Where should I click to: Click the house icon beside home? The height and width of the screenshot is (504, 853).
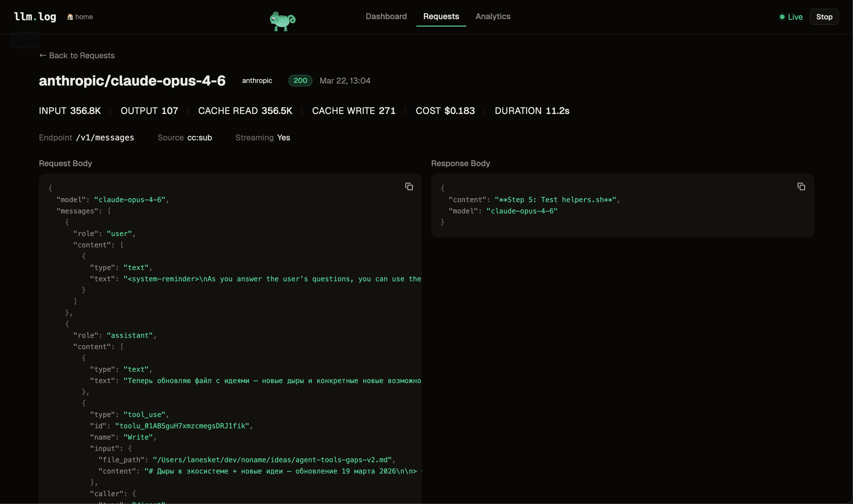(x=70, y=17)
